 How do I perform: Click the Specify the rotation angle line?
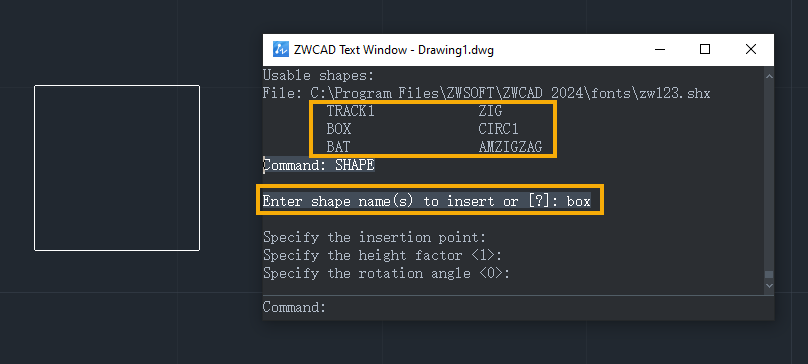click(386, 273)
